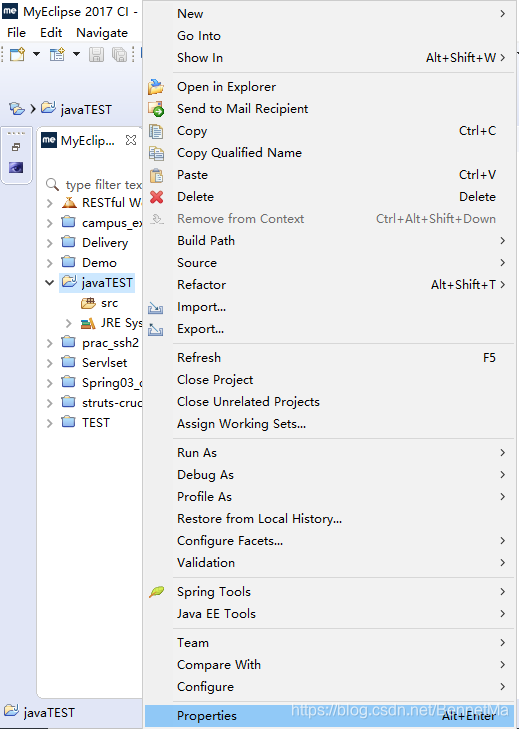Viewport: 519px width, 729px height.
Task: Select the Delivery project folder
Action: (x=95, y=243)
